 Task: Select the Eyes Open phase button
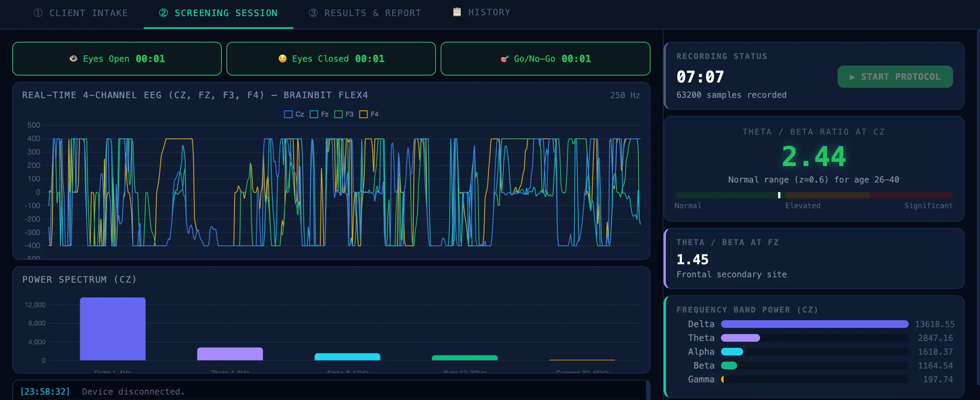(x=117, y=59)
